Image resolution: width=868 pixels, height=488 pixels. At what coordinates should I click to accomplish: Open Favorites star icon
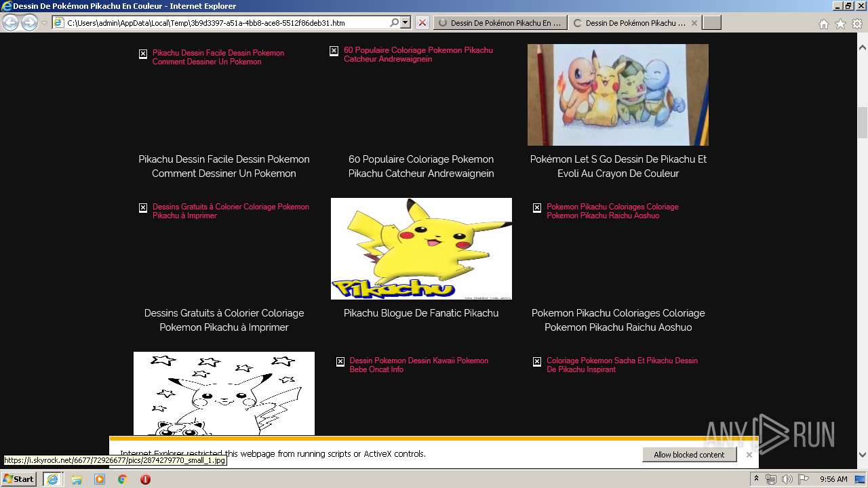pos(840,24)
